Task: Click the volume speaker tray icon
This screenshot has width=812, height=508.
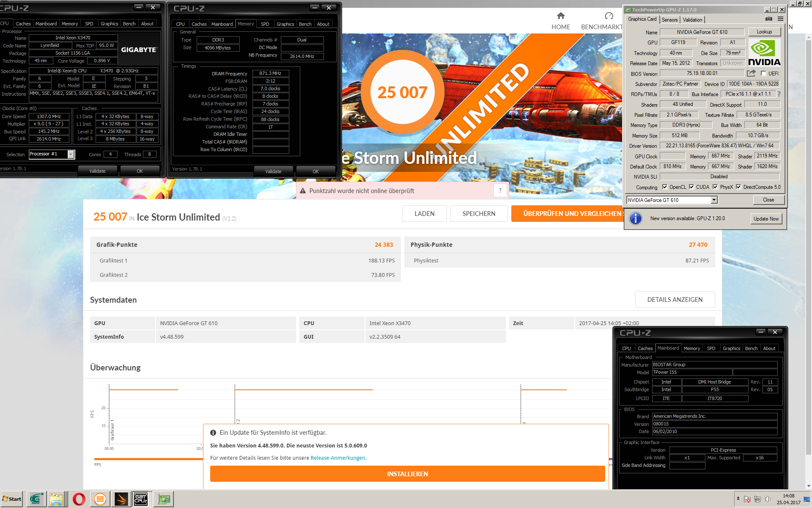Action: pos(768,499)
